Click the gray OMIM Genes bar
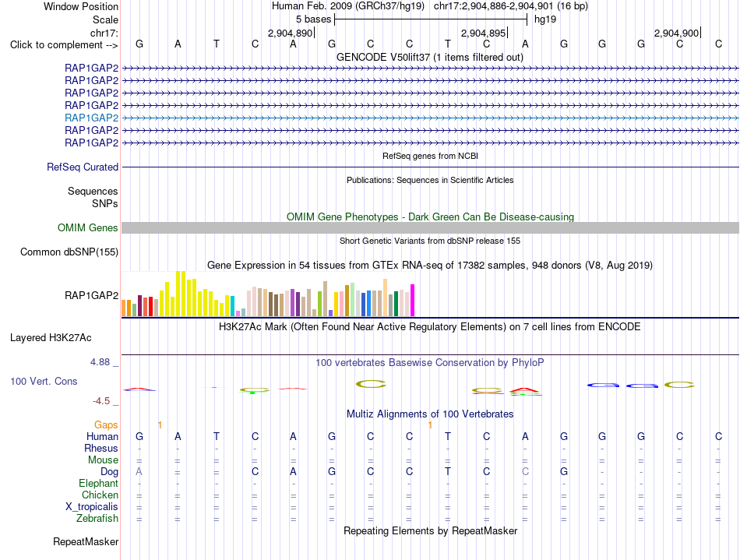740x560 pixels. (430, 228)
